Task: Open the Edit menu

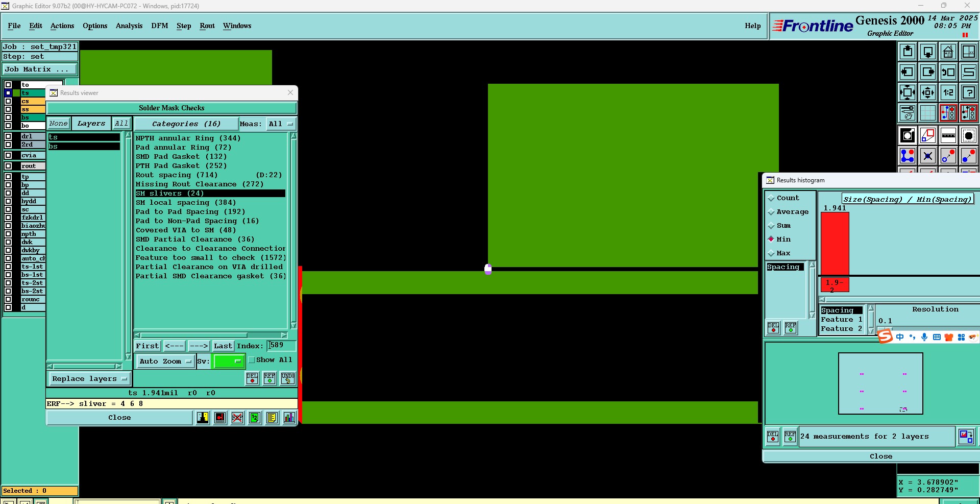Action: (x=36, y=26)
